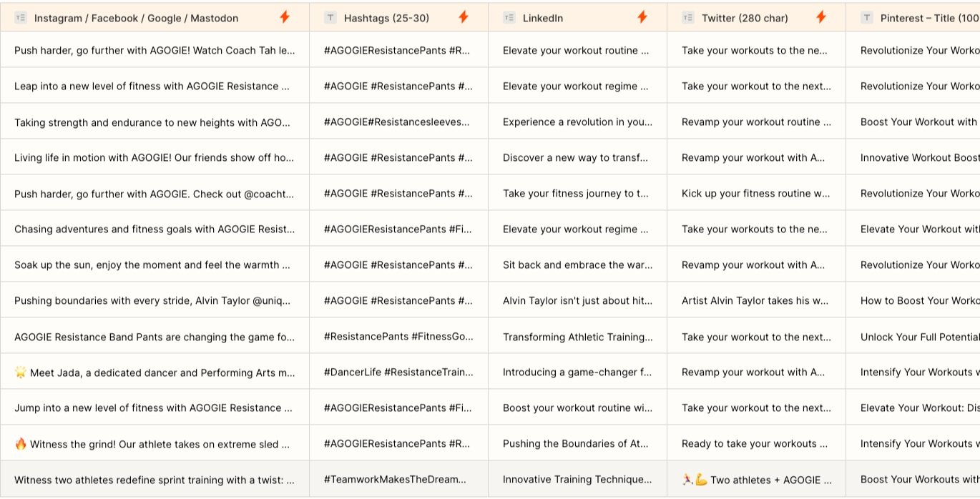The height and width of the screenshot is (499, 980).
Task: Open cell 'Chasing adventures and fitness goals'
Action: tap(155, 229)
